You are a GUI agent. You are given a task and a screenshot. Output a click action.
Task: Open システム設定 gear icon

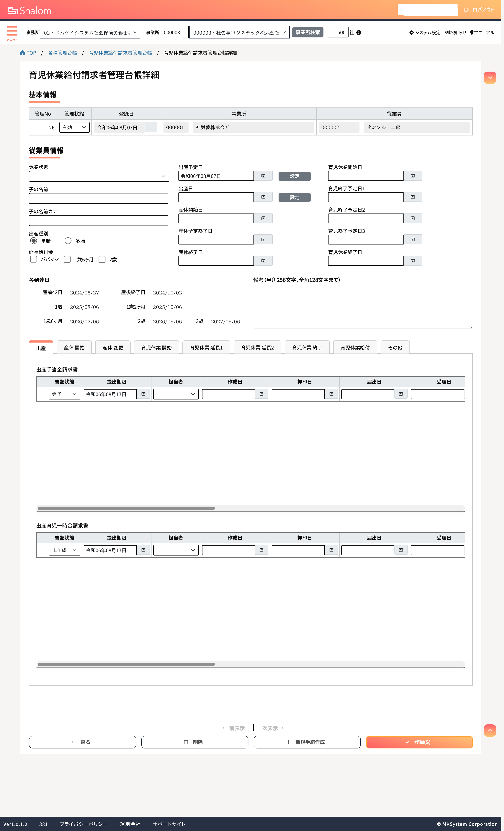[x=412, y=33]
